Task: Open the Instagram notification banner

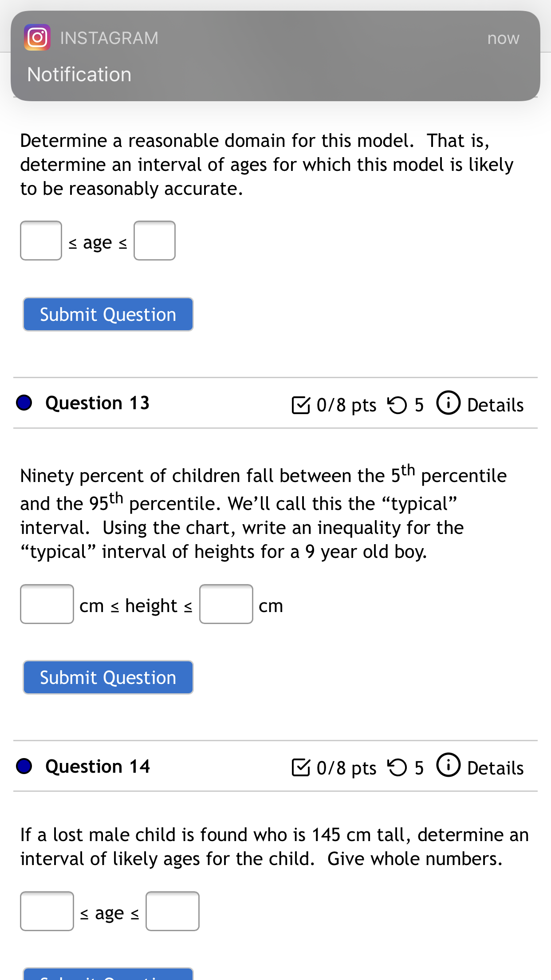Action: pos(275,56)
